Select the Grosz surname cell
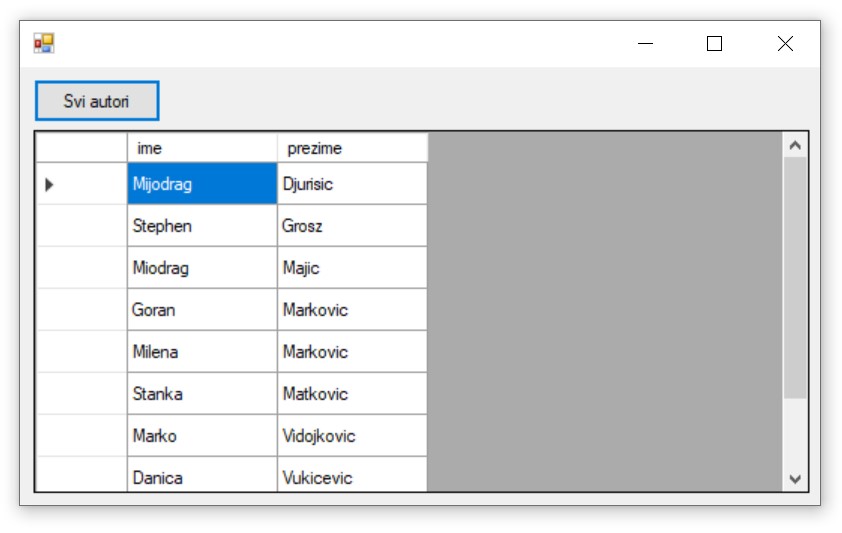 (x=352, y=226)
